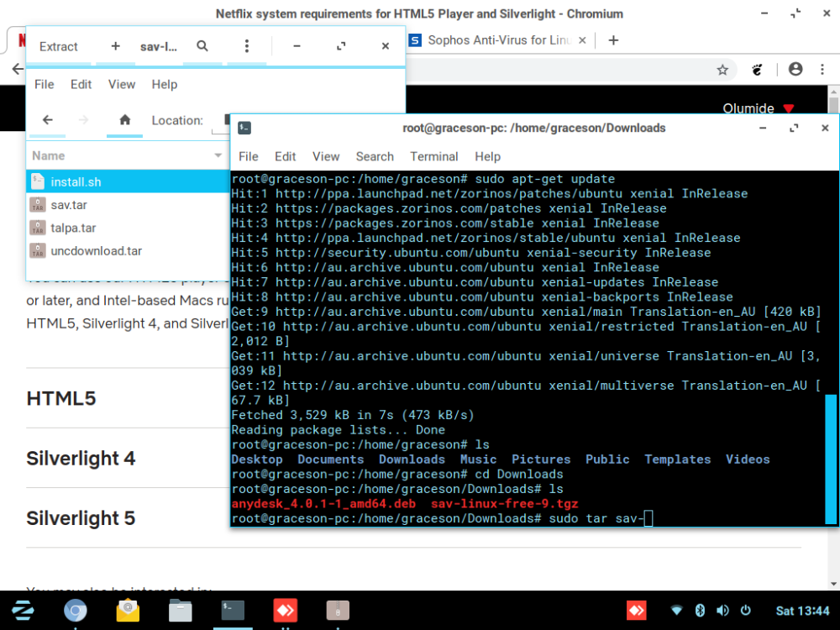Sort archive files by Name column
This screenshot has height=630, width=840.
click(x=128, y=156)
